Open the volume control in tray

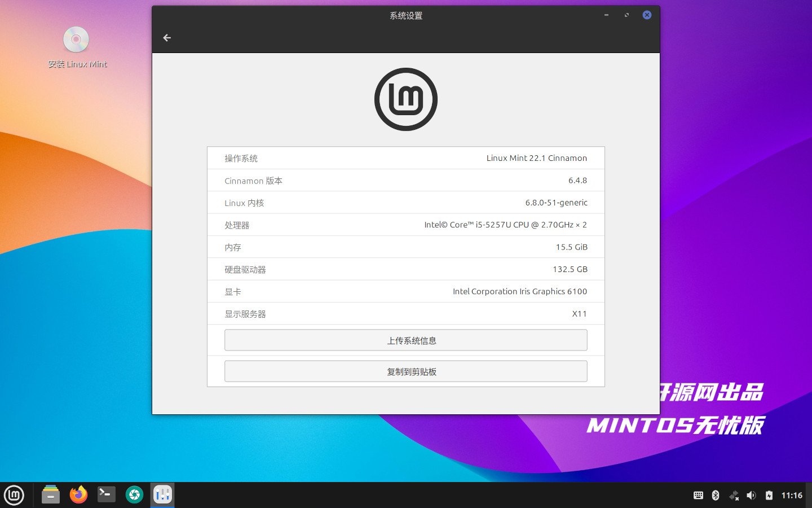[x=751, y=496]
